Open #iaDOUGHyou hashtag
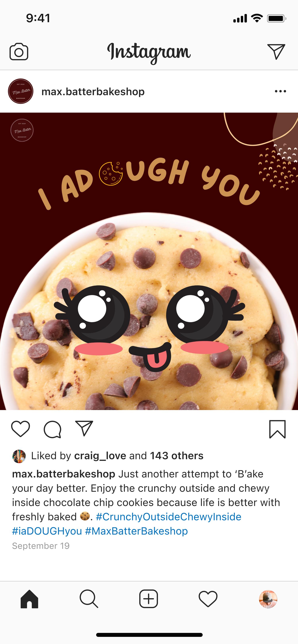This screenshot has width=298, height=644. coord(47,531)
